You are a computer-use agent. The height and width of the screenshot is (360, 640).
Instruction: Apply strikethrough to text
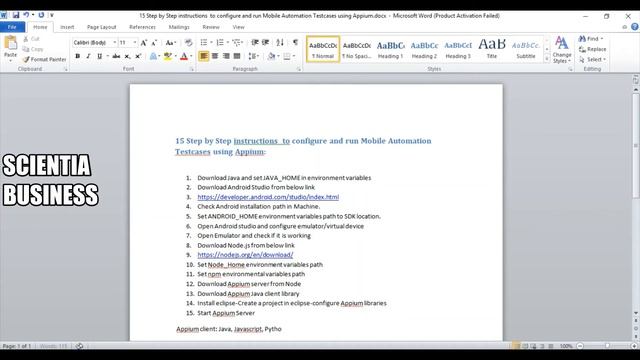coord(116,56)
